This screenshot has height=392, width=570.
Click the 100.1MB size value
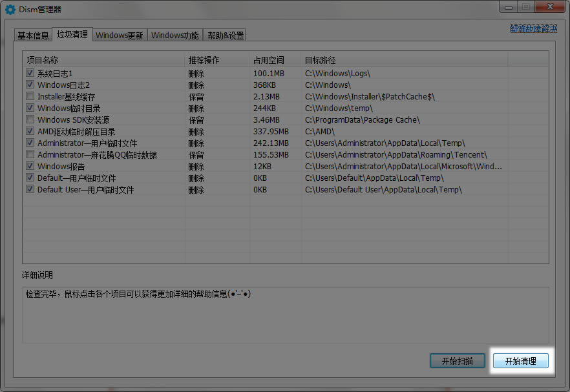pyautogui.click(x=269, y=74)
